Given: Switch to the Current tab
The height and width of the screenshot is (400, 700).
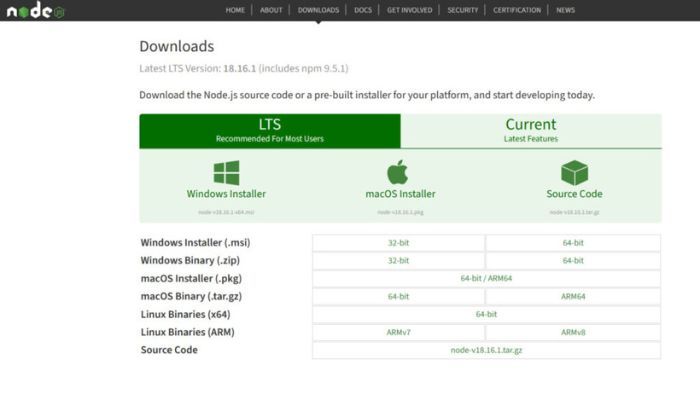Looking at the screenshot, I should [x=531, y=131].
